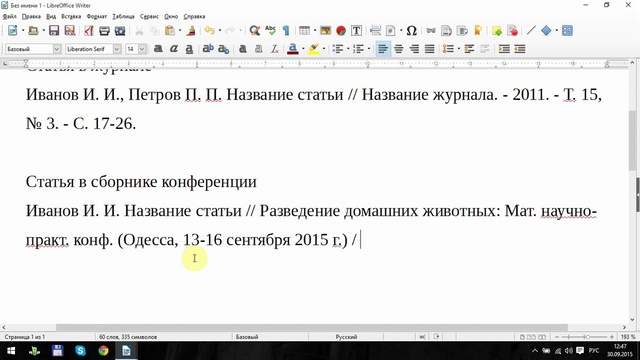Expand the Undo history dropdown arrow
Screen dimensions: 640x360
[220, 31]
